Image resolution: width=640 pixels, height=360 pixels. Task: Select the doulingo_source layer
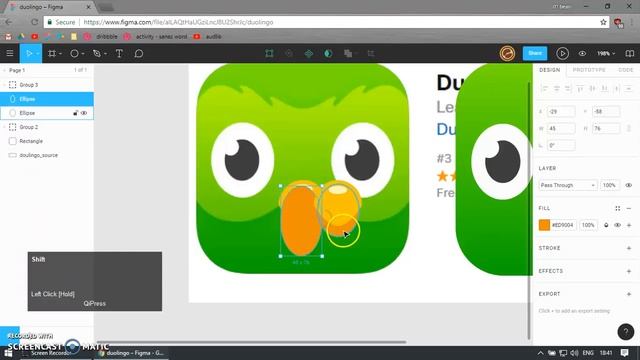(47, 156)
